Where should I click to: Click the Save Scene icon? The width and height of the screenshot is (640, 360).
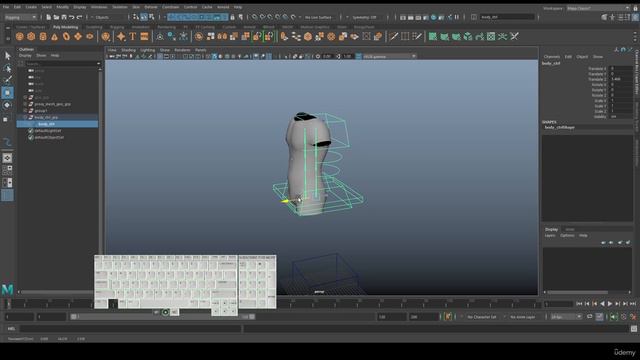point(64,17)
